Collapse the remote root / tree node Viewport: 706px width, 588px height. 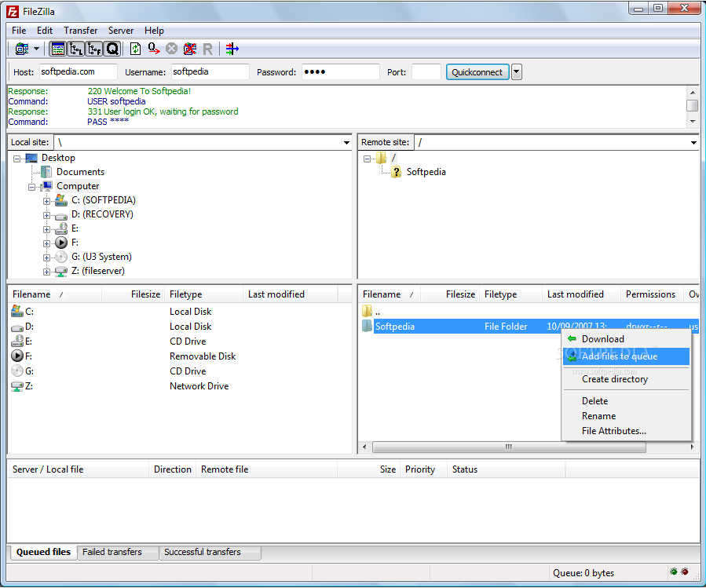pos(367,159)
